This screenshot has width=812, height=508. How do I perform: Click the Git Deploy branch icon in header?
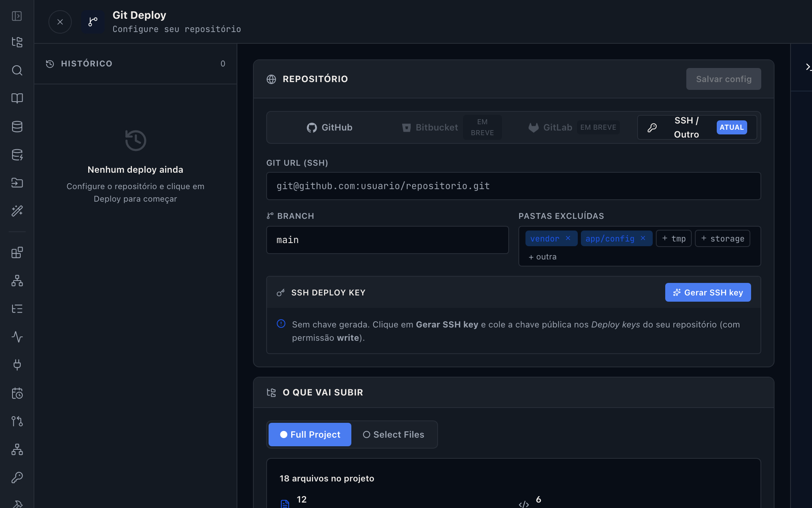point(93,22)
